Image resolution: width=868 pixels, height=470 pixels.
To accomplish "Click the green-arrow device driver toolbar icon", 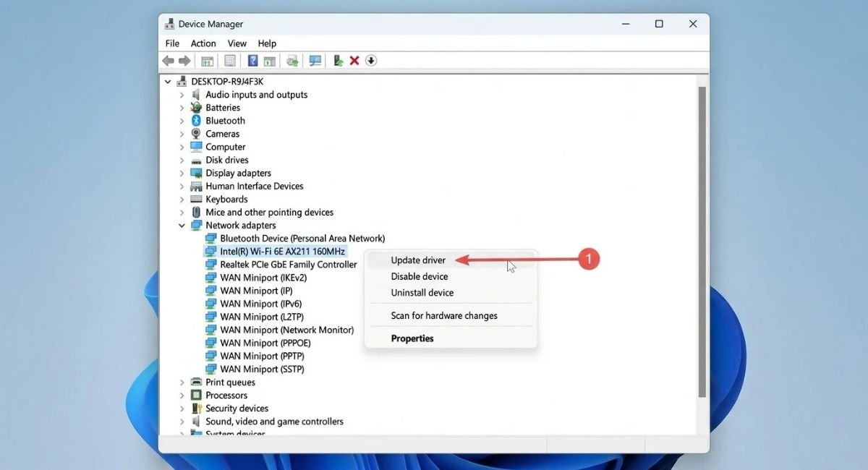I will point(338,61).
